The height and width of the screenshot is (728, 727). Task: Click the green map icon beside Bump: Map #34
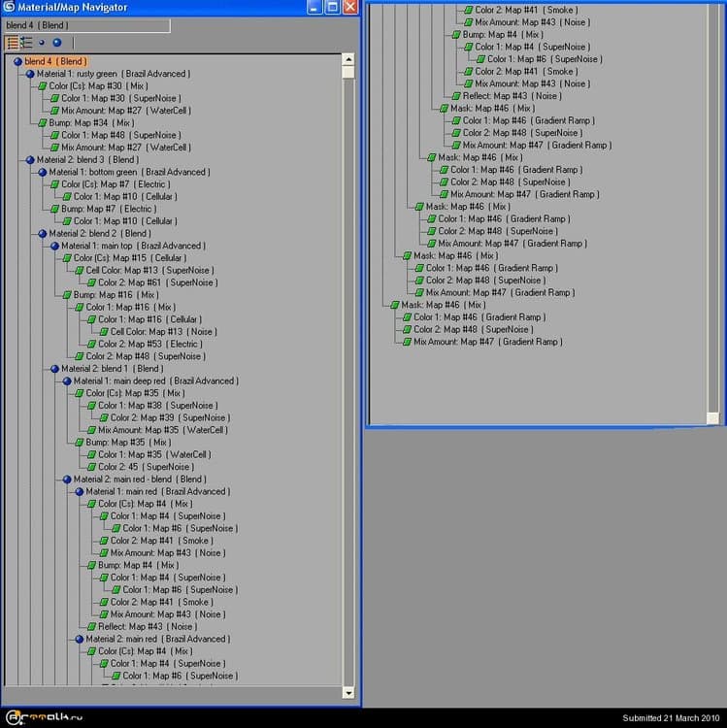(x=42, y=123)
